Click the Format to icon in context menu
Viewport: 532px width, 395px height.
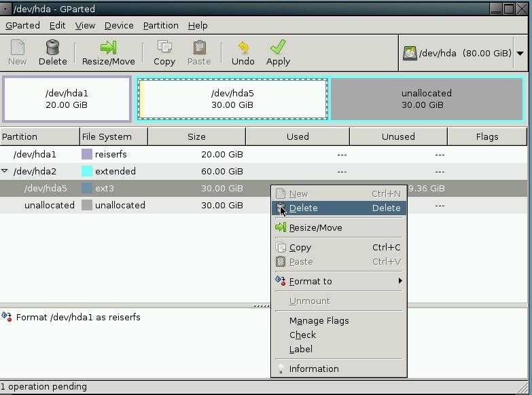[x=281, y=281]
